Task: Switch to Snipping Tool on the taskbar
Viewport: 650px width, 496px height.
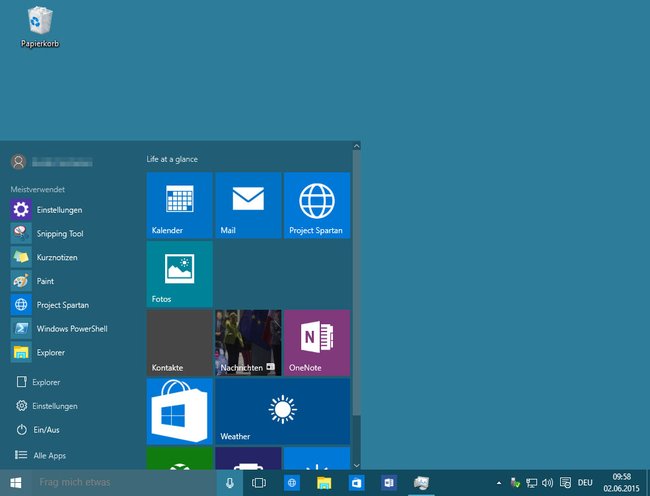Action: click(x=421, y=483)
